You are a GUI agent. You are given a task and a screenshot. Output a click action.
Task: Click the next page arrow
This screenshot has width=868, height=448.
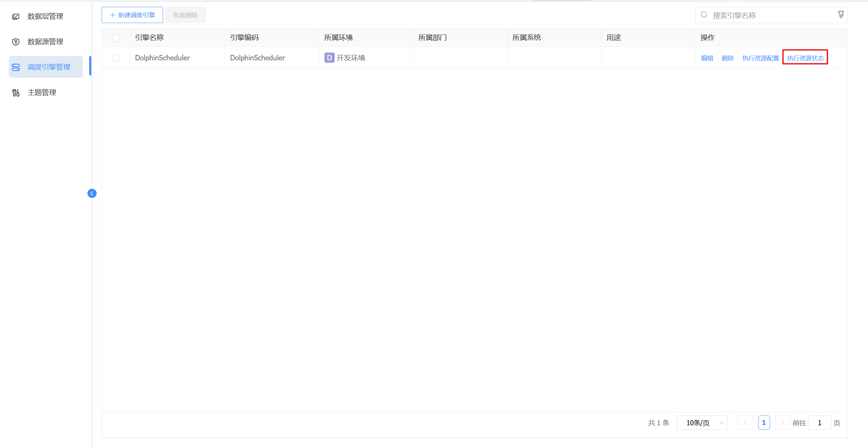point(783,423)
